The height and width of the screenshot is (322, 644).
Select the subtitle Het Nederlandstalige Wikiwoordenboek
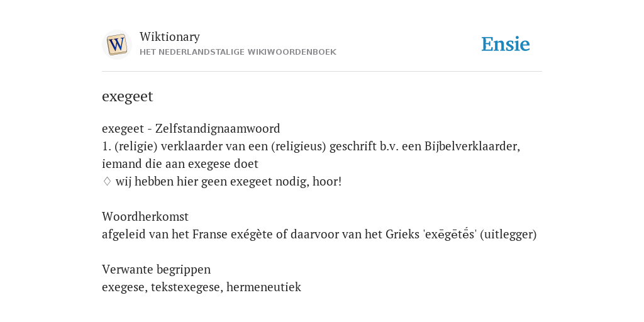(x=238, y=52)
